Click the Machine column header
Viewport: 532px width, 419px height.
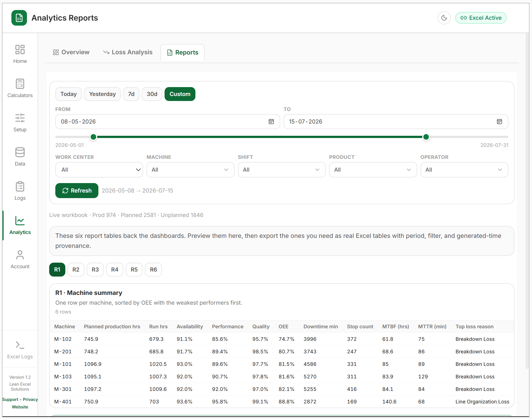(64, 327)
